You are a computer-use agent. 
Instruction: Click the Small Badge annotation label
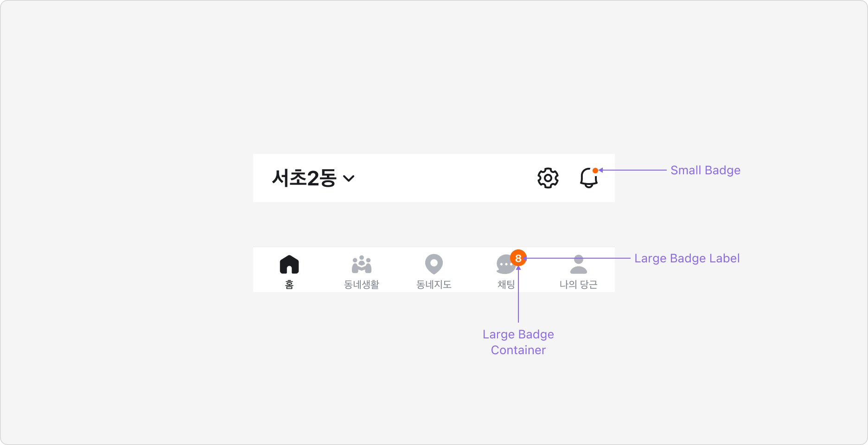pyautogui.click(x=705, y=170)
